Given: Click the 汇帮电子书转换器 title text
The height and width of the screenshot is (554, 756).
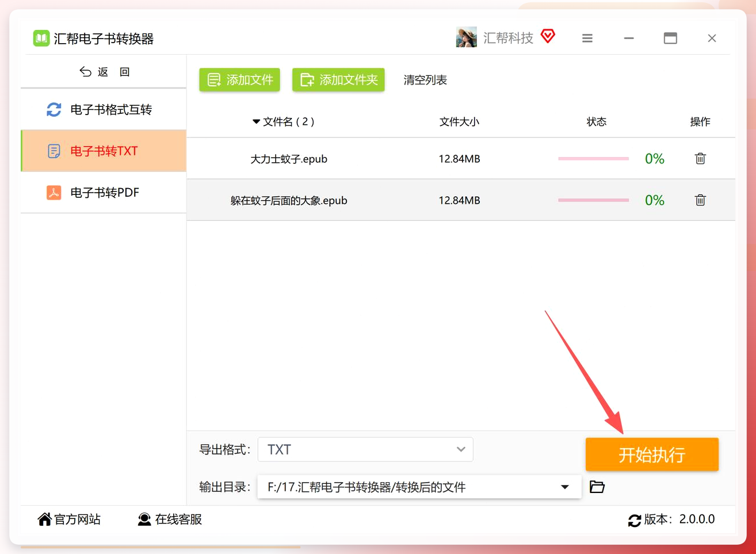Looking at the screenshot, I should point(104,39).
